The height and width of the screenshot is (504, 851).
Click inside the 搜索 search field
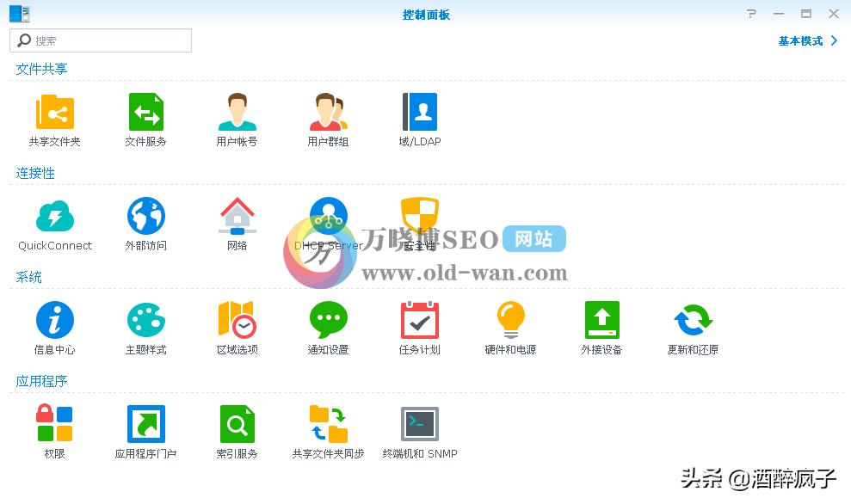(100, 40)
